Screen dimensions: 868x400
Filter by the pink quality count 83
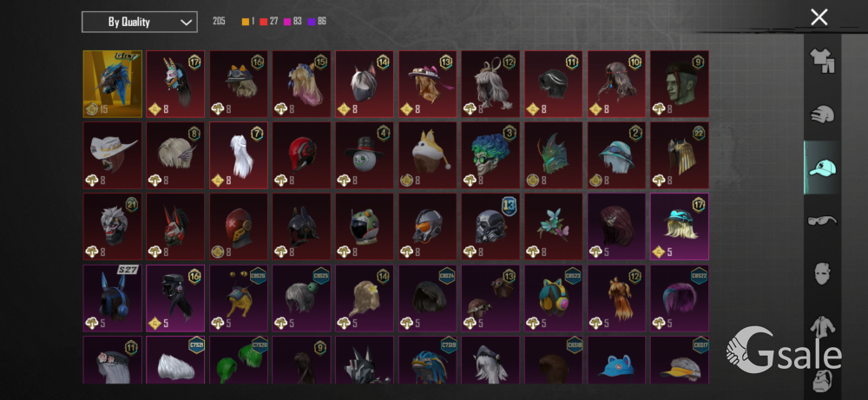pyautogui.click(x=293, y=22)
